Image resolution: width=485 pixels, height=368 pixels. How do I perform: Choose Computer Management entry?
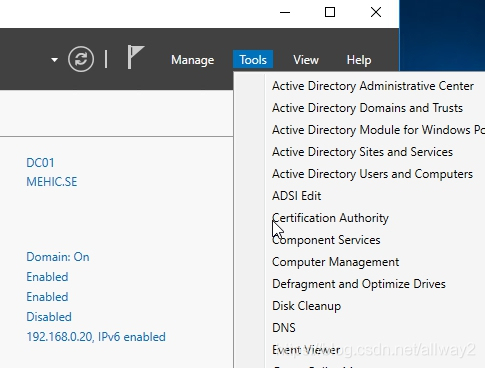pos(335,262)
